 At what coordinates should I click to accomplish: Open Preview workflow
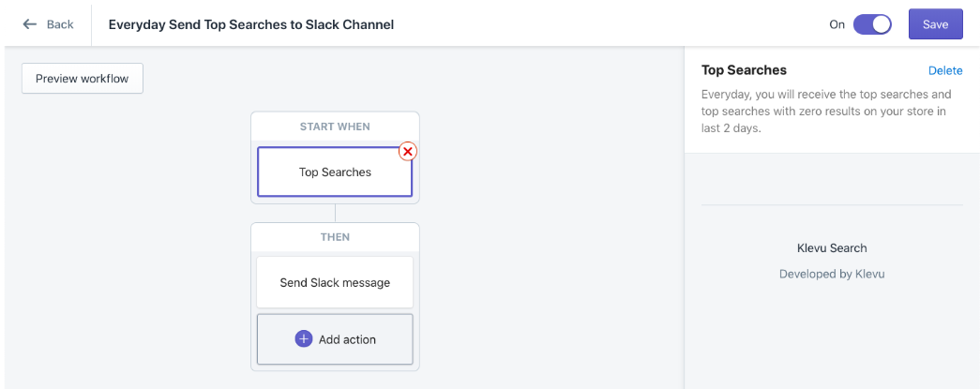[83, 79]
